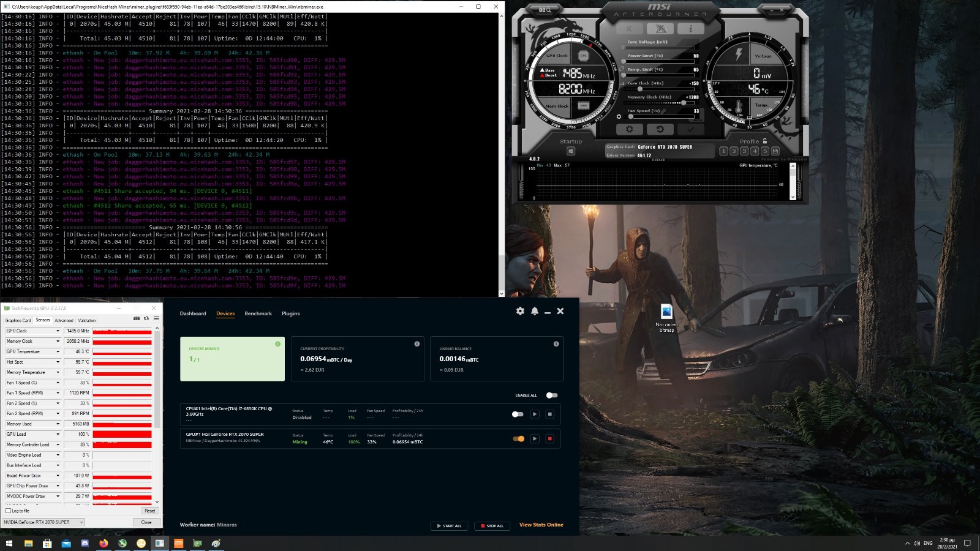Viewport: 980px width, 551px height.
Task: Open GPU-Z hamburger menu
Action: [156, 318]
